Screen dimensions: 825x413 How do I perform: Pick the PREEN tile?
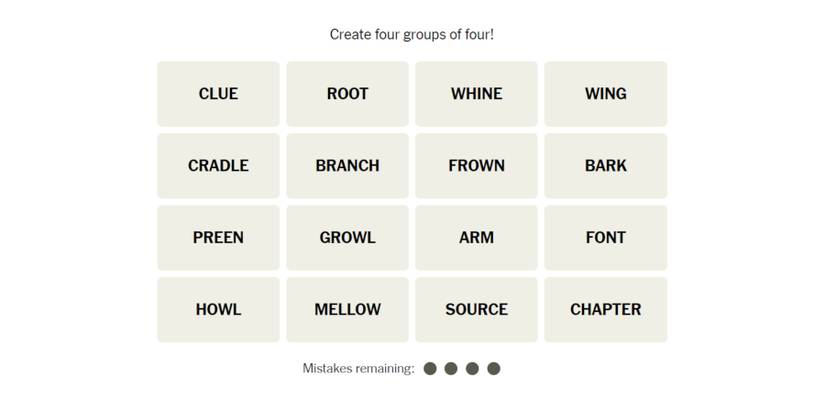click(218, 238)
